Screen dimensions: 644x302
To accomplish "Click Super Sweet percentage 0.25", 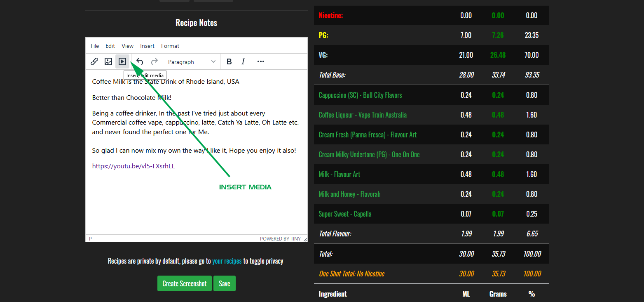I will [x=532, y=214].
